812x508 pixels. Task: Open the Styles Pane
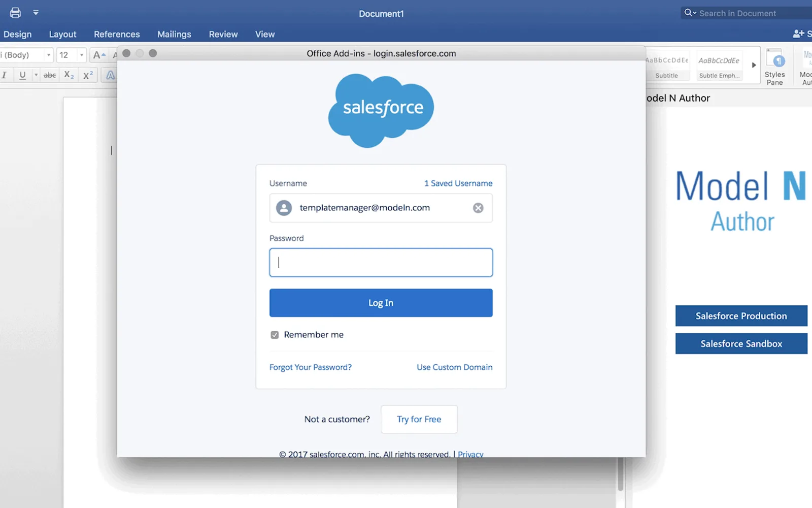click(x=775, y=66)
